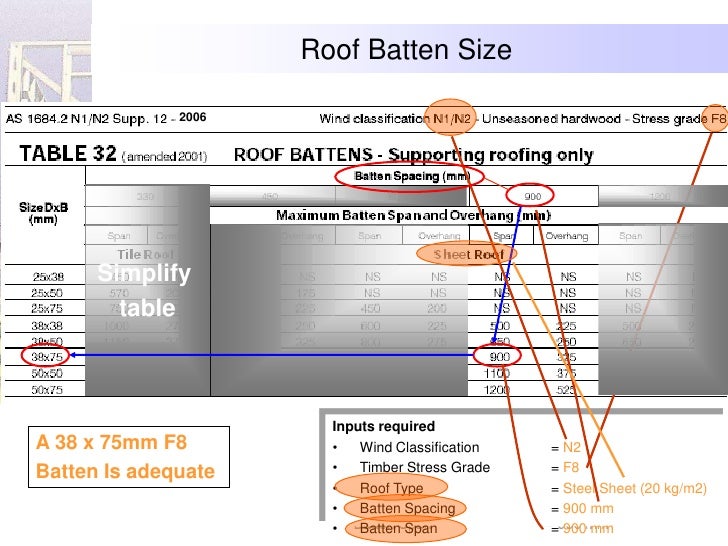Click the highlighted 'Roof Type' input label
Image resolution: width=728 pixels, height=546 pixels.
point(391,488)
